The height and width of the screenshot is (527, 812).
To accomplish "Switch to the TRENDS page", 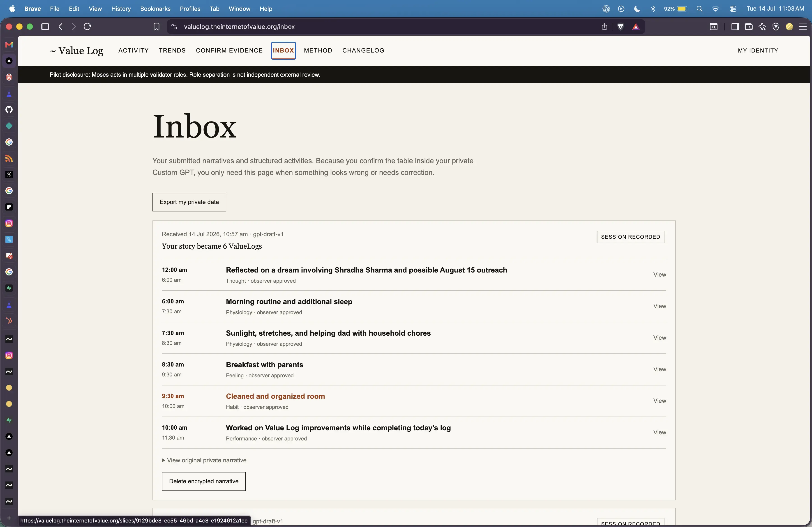I will 172,50.
